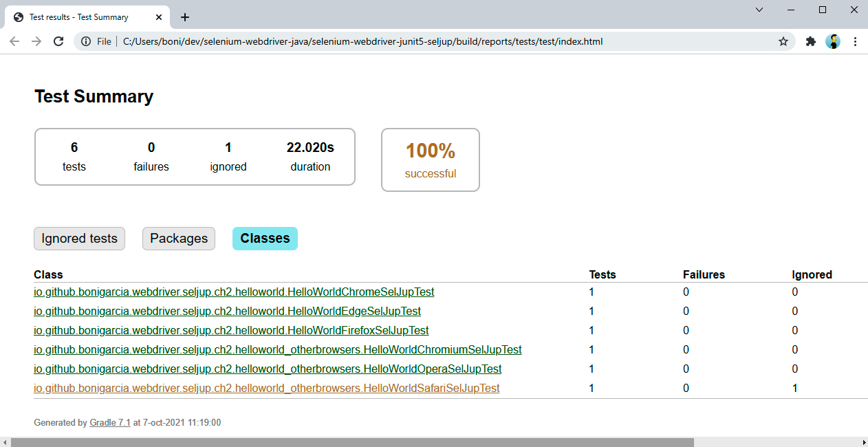This screenshot has width=868, height=447.
Task: Click the browser back arrow
Action: tap(14, 41)
